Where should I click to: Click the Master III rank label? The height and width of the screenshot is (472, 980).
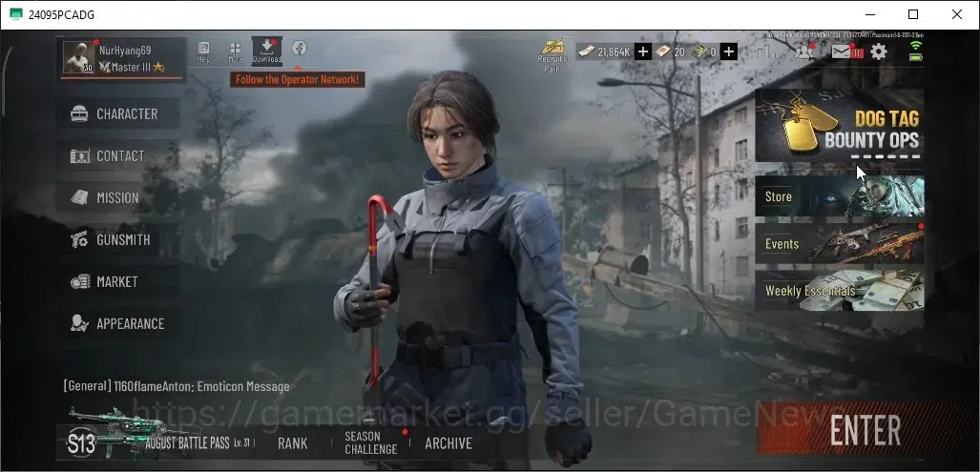132,67
